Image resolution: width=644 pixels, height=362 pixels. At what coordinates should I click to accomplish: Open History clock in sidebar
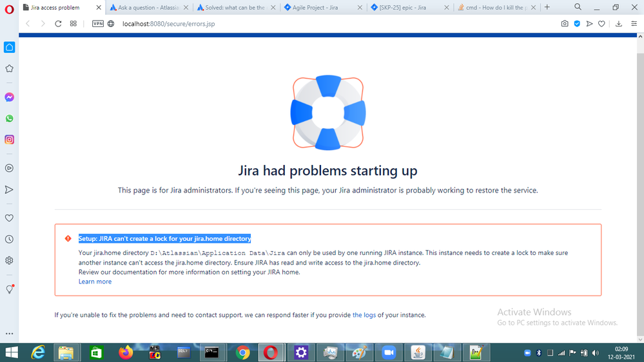(x=9, y=239)
